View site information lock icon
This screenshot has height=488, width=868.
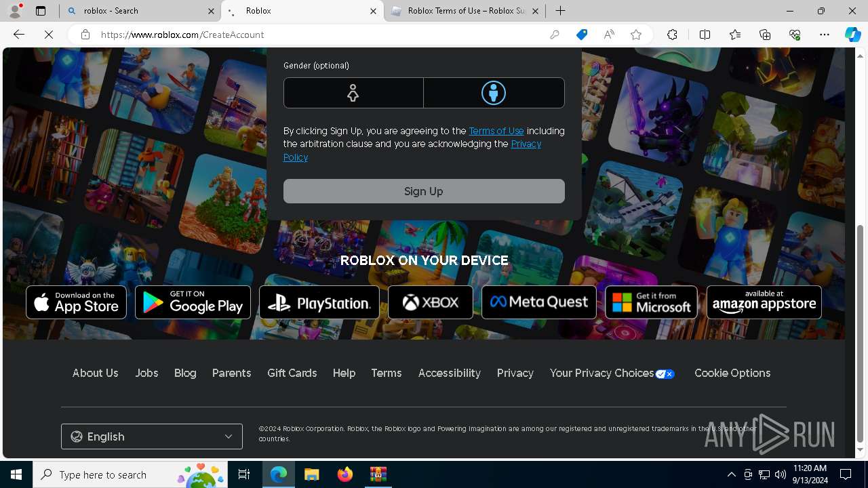click(x=85, y=35)
